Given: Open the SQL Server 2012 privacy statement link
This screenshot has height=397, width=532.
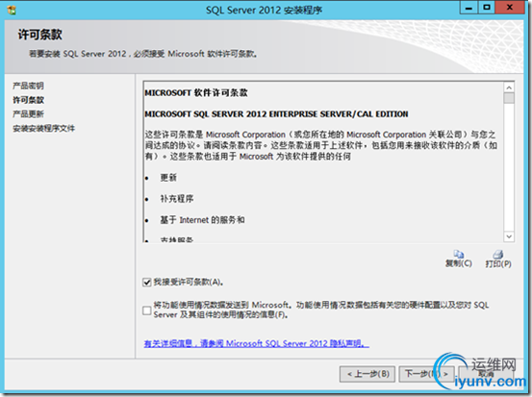Looking at the screenshot, I should (257, 344).
